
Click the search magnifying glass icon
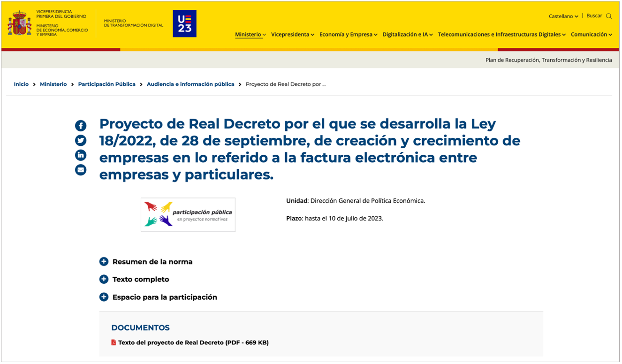click(609, 16)
